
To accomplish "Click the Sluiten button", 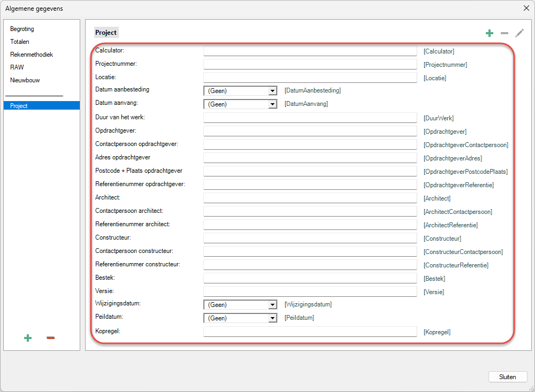I will tap(507, 376).
